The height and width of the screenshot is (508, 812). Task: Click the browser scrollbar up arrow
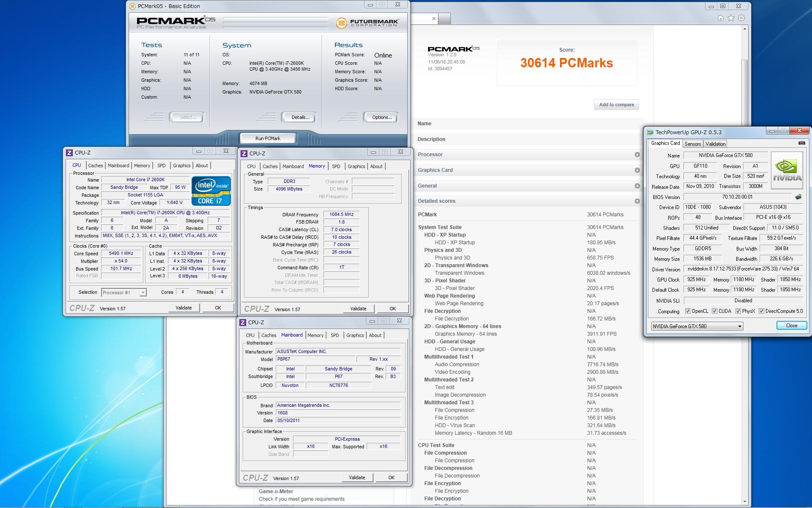tap(745, 29)
